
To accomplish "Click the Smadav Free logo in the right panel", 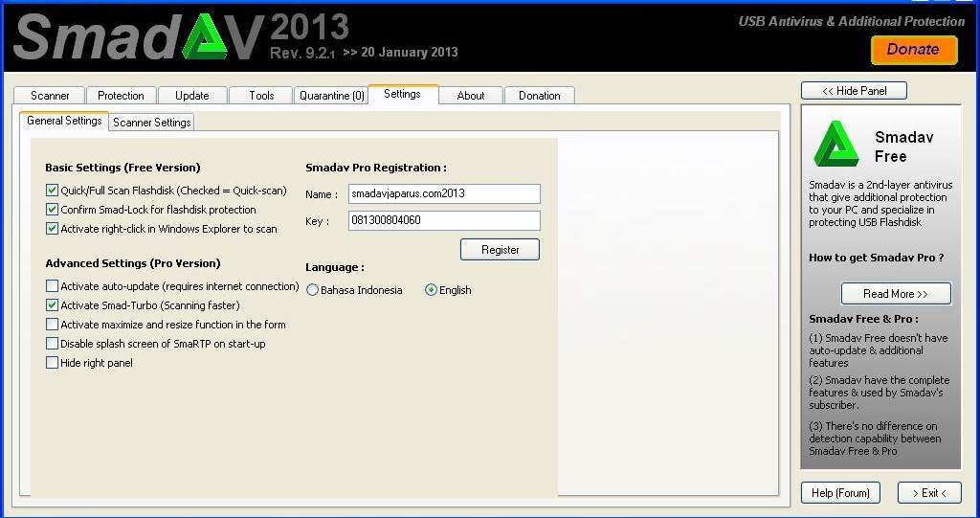I will [836, 144].
